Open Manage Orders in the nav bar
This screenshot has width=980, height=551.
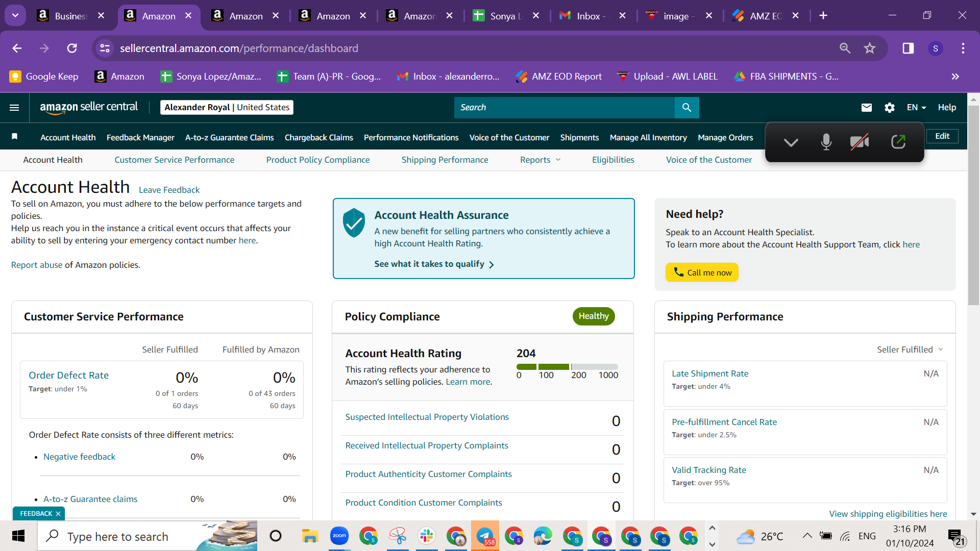click(725, 137)
